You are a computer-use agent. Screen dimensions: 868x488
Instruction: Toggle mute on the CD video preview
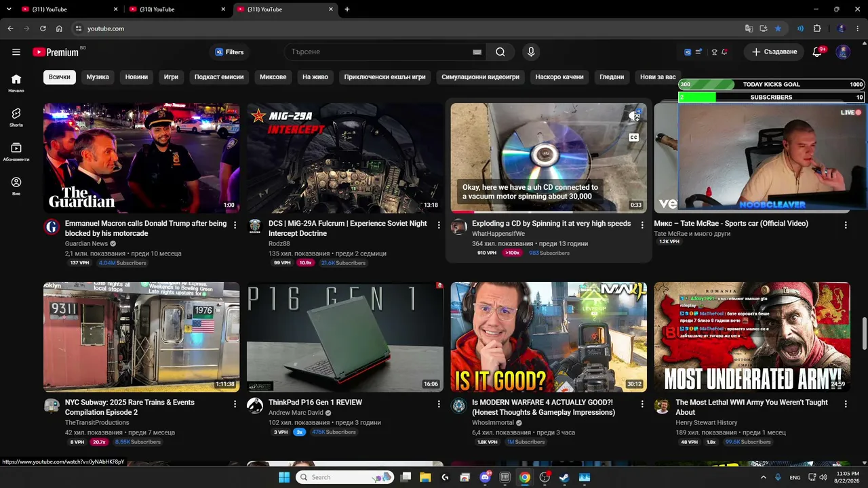pos(634,116)
